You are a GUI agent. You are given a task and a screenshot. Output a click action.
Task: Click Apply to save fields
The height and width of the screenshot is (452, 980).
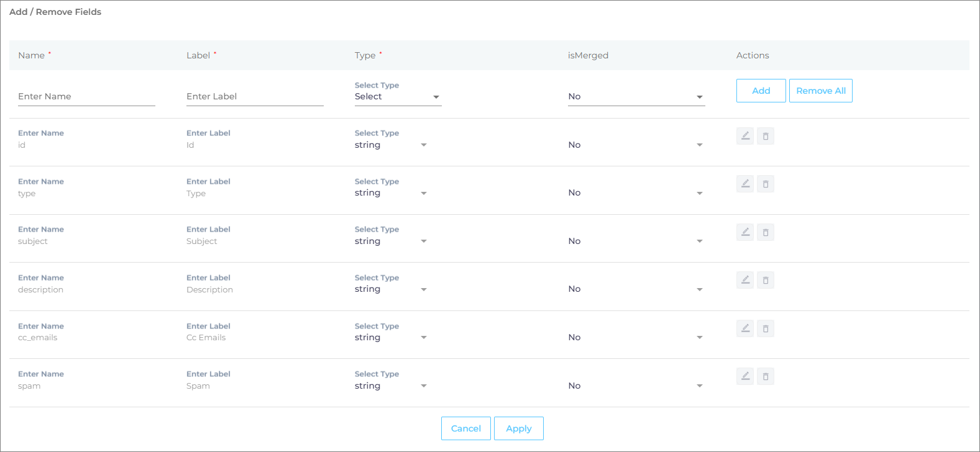coord(518,428)
